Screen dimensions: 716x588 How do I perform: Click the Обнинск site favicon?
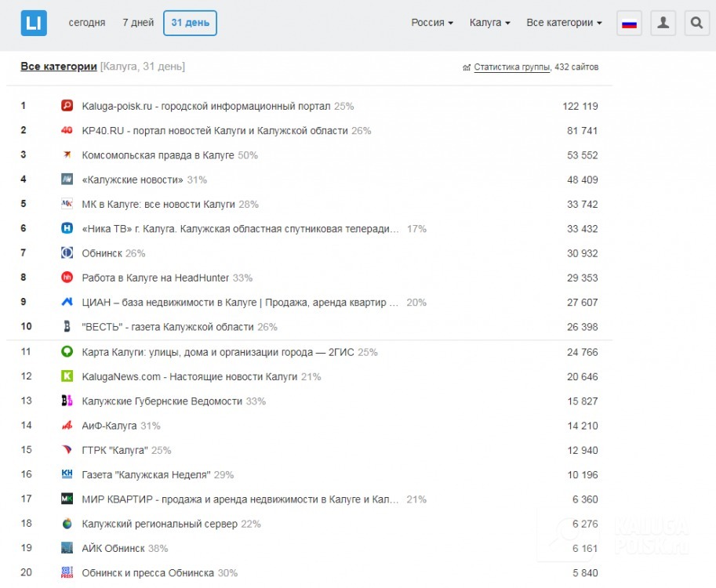coord(67,253)
